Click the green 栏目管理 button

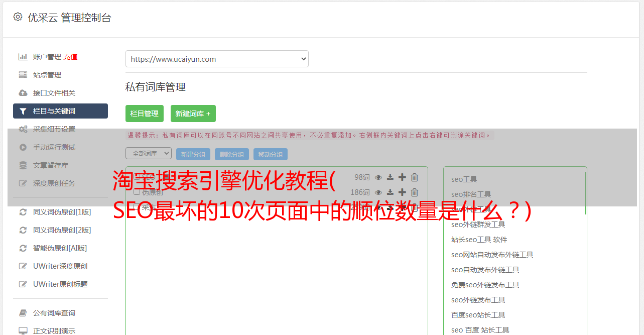coord(145,114)
